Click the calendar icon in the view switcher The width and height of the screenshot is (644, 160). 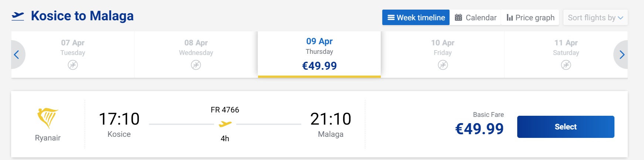click(458, 17)
